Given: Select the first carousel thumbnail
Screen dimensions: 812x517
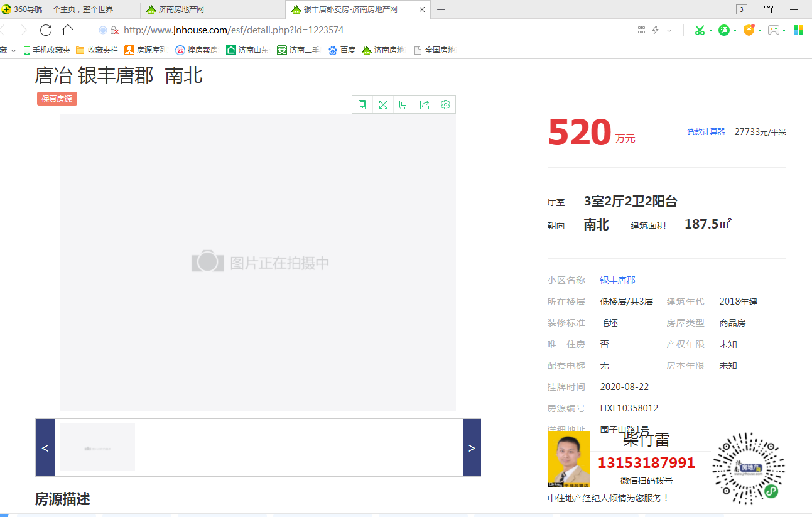Looking at the screenshot, I should pyautogui.click(x=97, y=447).
